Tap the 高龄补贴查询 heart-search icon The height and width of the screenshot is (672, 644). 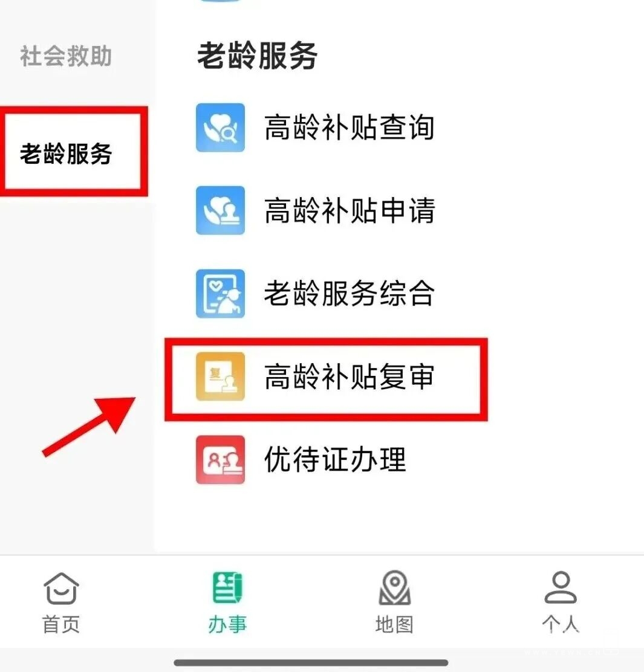[220, 128]
